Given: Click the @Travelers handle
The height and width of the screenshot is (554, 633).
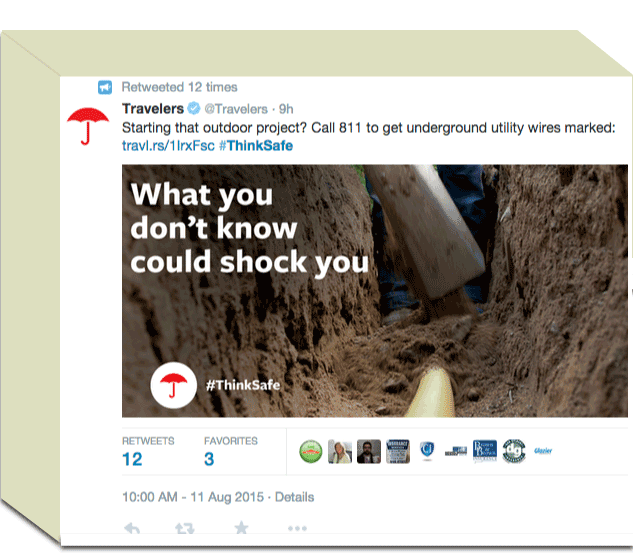Looking at the screenshot, I should (236, 109).
